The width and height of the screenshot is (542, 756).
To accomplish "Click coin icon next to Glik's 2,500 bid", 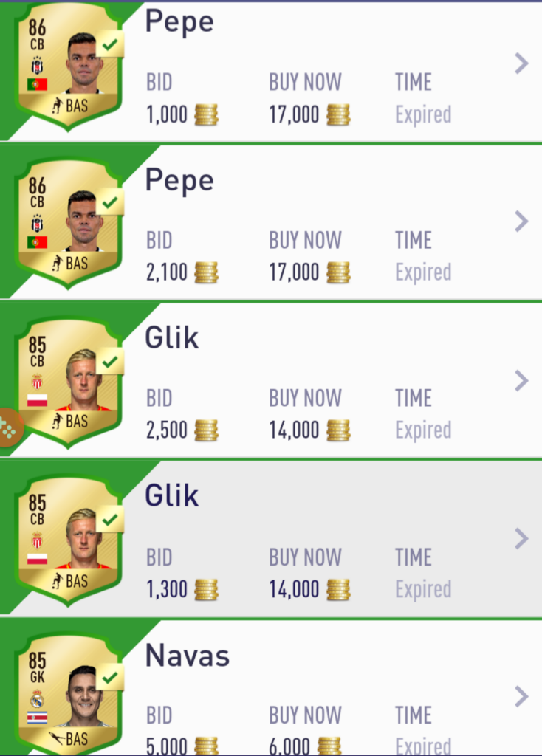I will tap(206, 430).
